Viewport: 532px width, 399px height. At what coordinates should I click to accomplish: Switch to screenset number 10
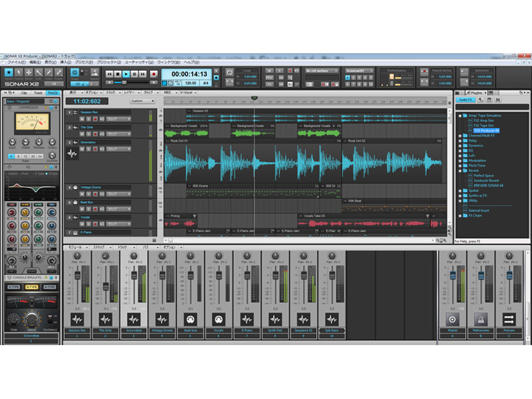point(370,84)
